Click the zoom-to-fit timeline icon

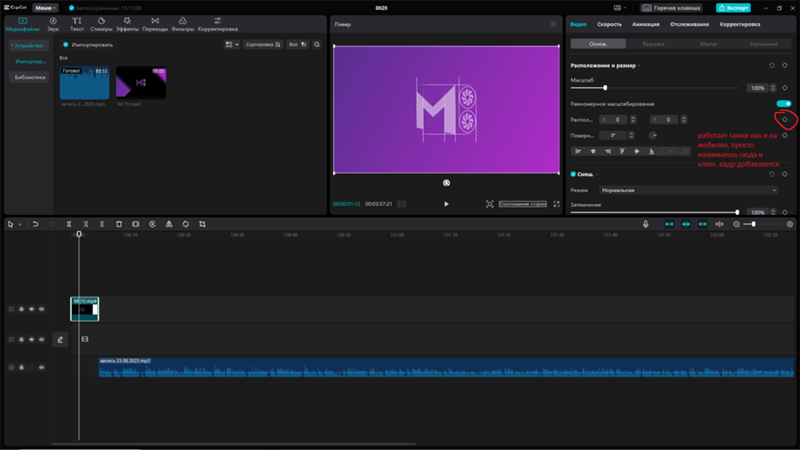790,224
